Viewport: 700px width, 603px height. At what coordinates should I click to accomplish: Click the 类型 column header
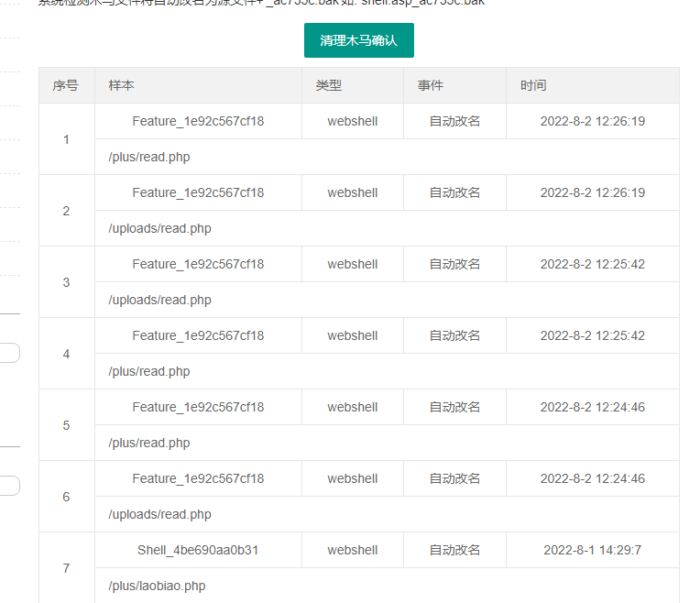(x=329, y=85)
